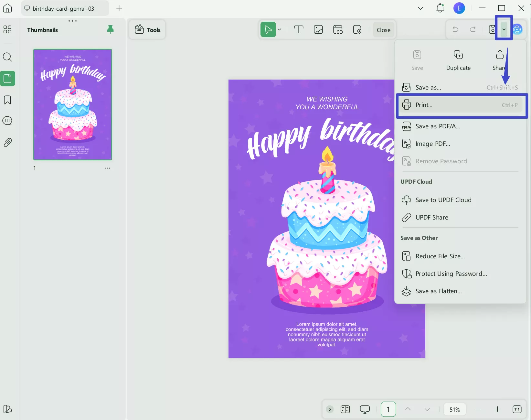Open the Text editing tool
The width and height of the screenshot is (531, 420).
[298, 29]
